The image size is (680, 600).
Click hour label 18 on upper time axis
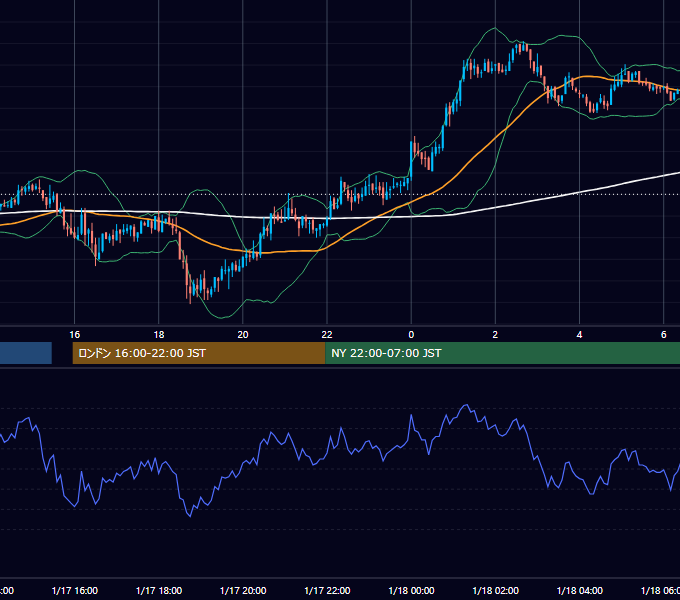159,334
